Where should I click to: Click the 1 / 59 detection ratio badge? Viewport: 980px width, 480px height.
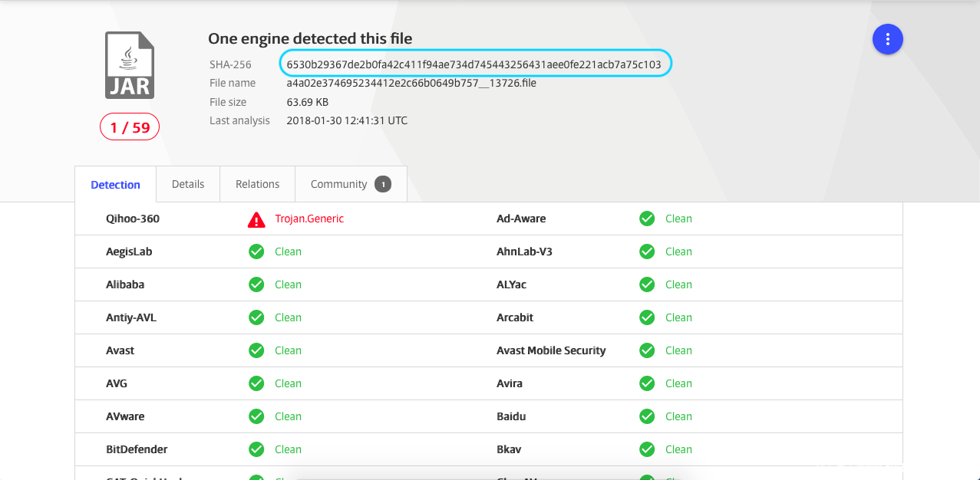coord(130,127)
